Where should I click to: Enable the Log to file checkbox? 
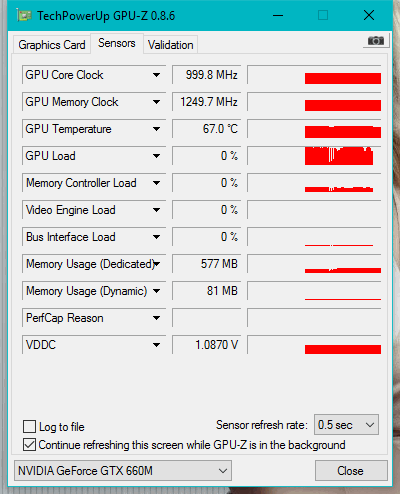pyautogui.click(x=29, y=426)
